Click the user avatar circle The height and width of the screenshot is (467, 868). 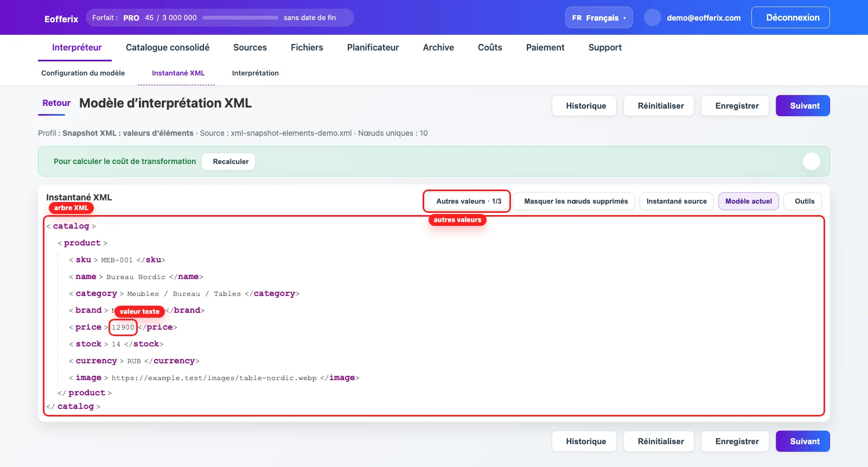[653, 17]
